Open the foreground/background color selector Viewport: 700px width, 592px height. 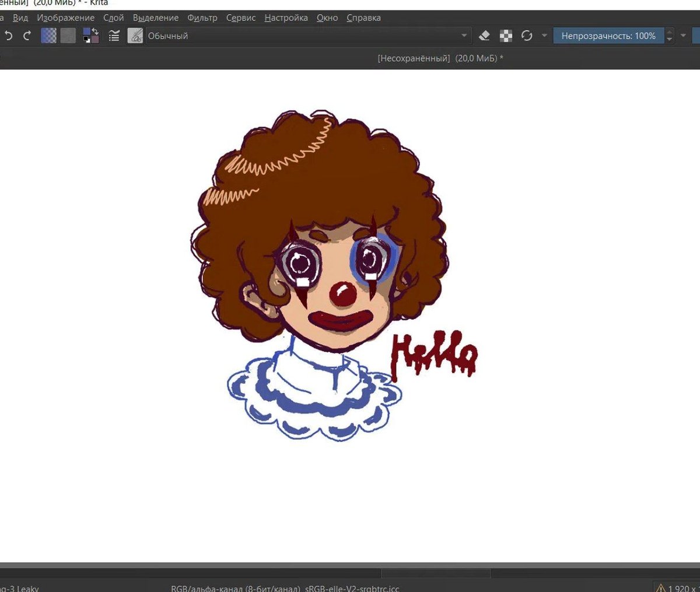point(91,36)
